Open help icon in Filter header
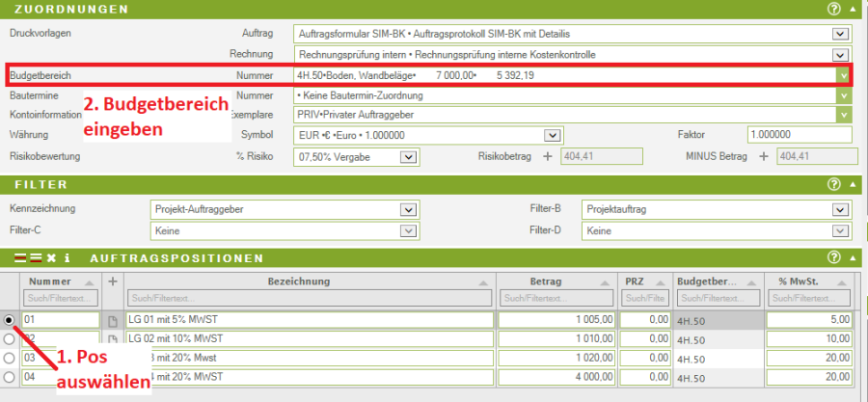Screen dimensions: 868x402 coord(833,183)
